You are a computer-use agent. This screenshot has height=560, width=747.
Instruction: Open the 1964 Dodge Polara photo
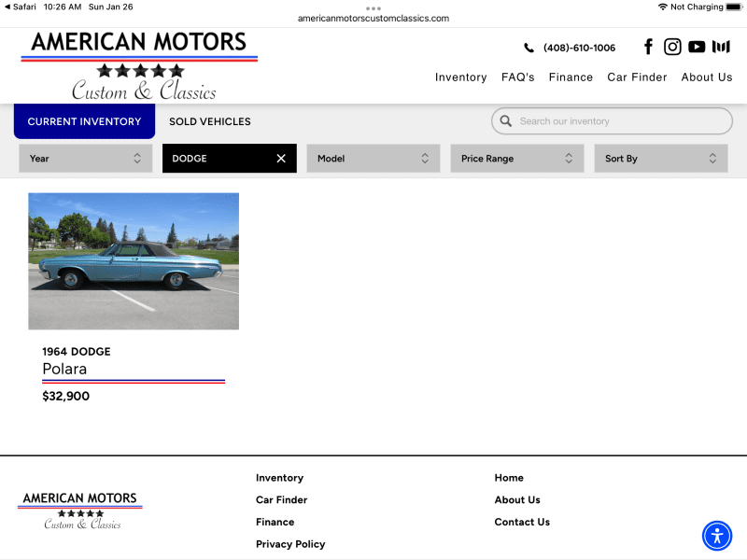tap(134, 261)
